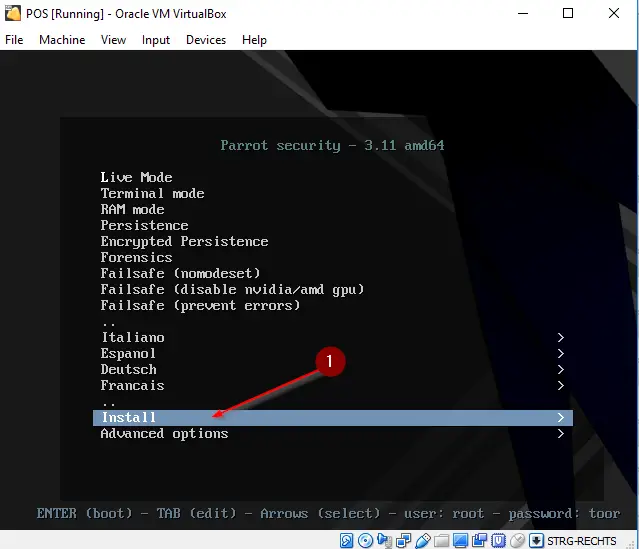
Task: Select Failsafe (nomodeset) boot entry
Action: (180, 273)
